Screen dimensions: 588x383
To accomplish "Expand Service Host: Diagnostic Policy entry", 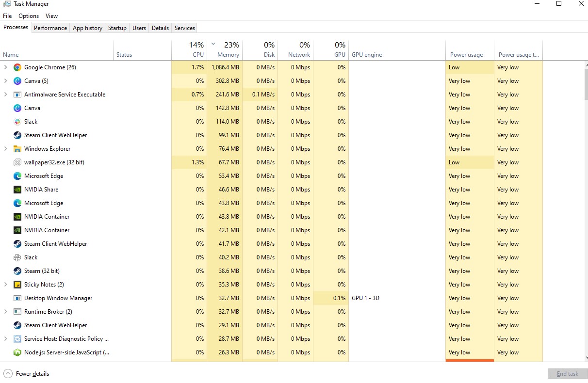I will point(6,339).
